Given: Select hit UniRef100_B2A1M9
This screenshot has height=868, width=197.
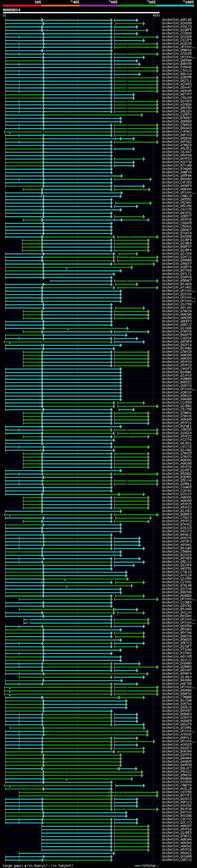Looking at the screenshot, I should point(177,23).
